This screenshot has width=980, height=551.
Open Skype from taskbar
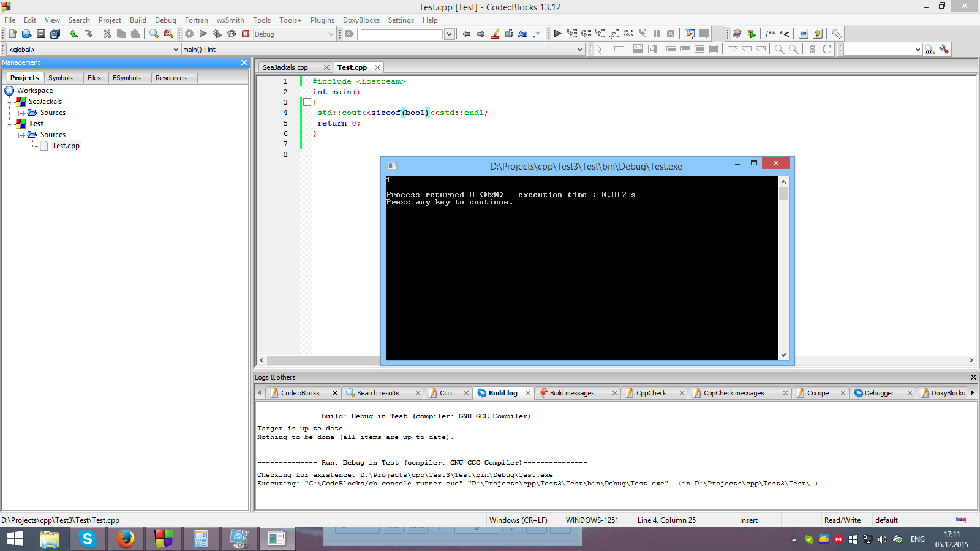click(88, 539)
